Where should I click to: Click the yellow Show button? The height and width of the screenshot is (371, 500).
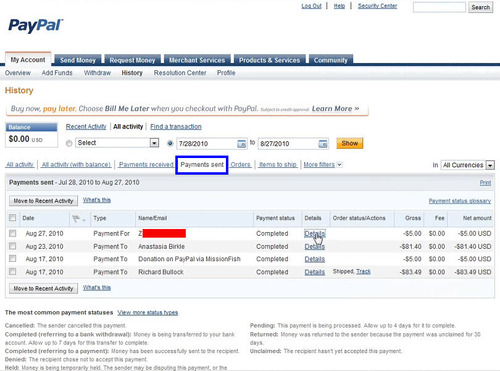click(350, 143)
